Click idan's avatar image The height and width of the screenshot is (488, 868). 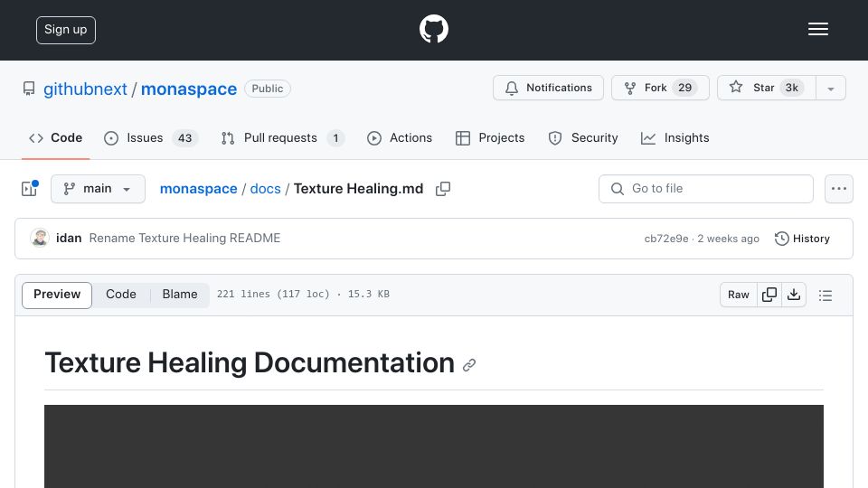click(x=39, y=238)
